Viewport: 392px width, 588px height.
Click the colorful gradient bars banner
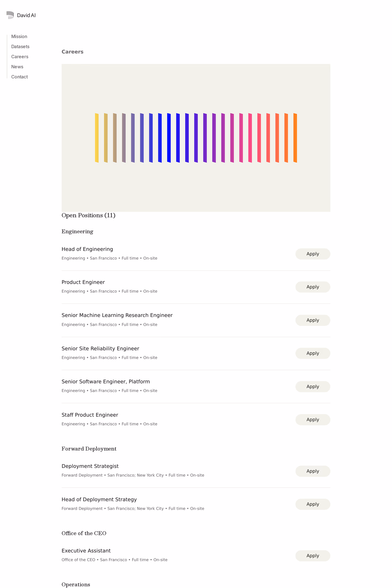point(196,138)
